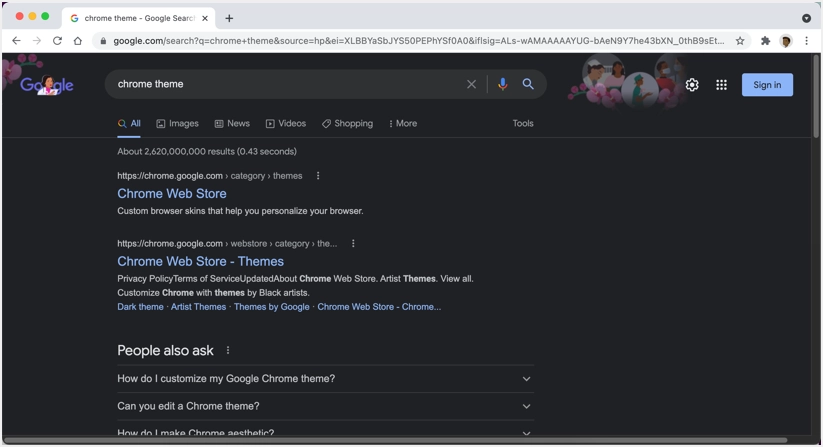Image resolution: width=823 pixels, height=447 pixels.
Task: Open the Chrome profile avatar
Action: (786, 41)
